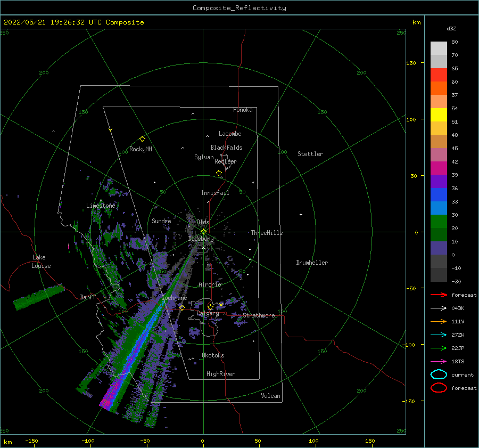Click the red 65 dBZ color swatch
479x448 pixels.
pos(439,75)
